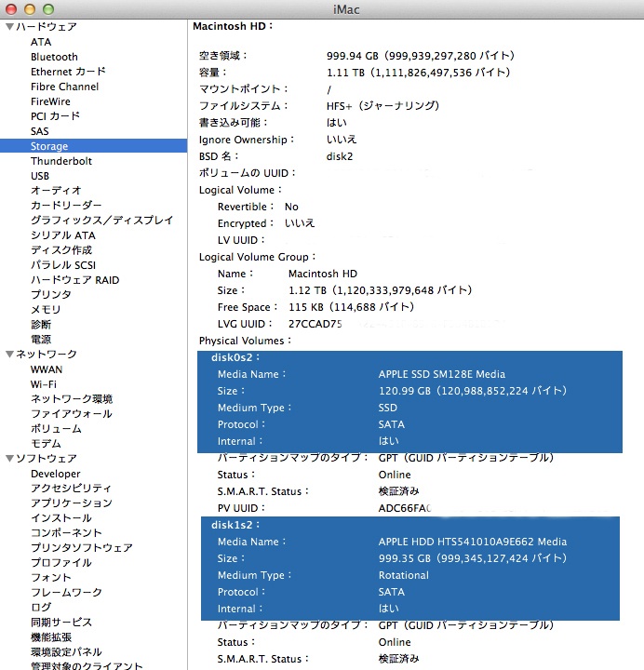
Task: Select SAS in the sidebar
Action: [40, 131]
